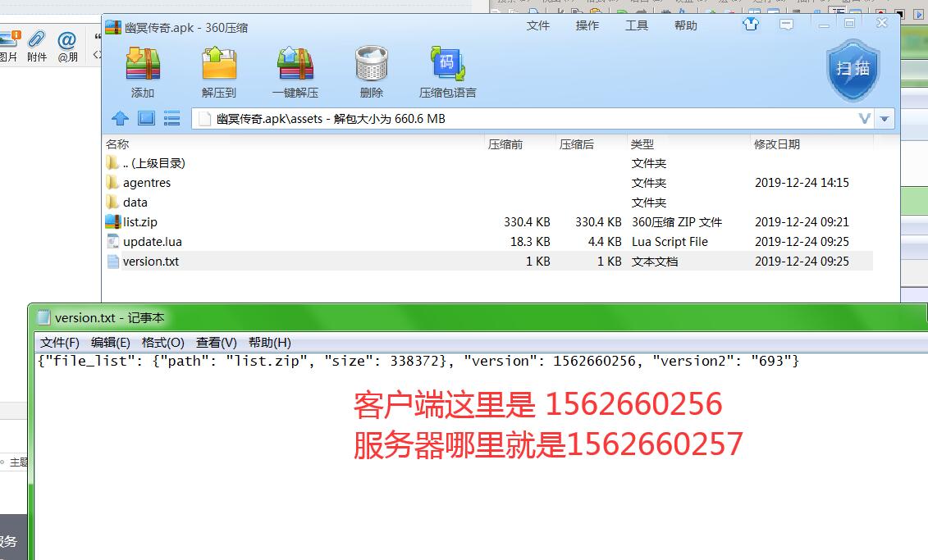Click the 一键解压 (one-click extract) icon
Viewport: 928px width, 560px height.
pyautogui.click(x=295, y=64)
